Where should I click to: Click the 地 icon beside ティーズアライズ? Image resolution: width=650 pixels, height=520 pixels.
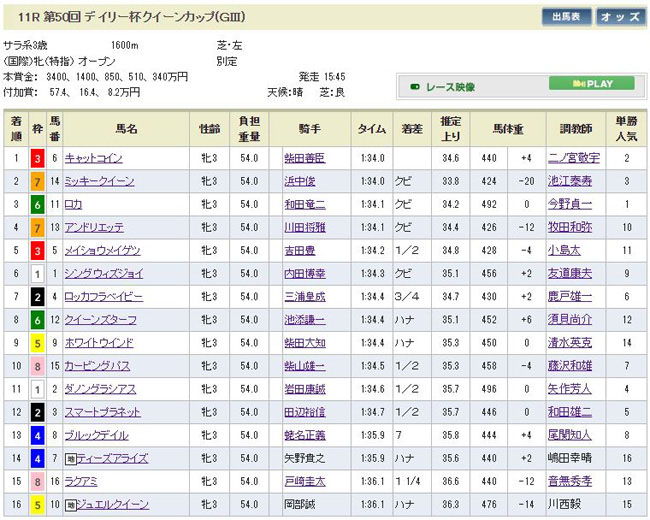70,459
